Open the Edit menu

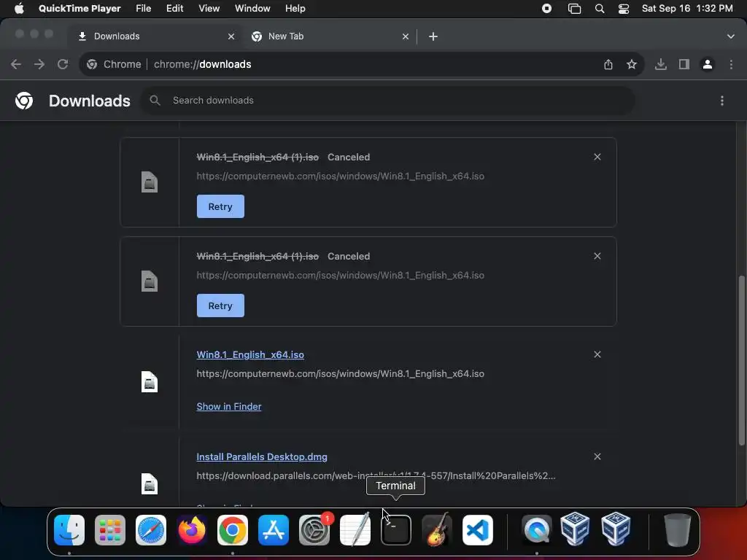point(174,9)
